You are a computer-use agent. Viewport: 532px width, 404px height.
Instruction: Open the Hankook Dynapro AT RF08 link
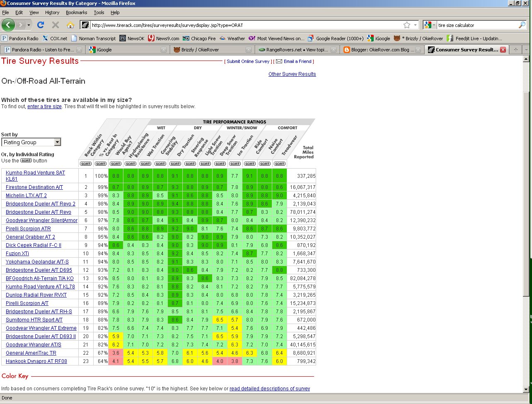(x=36, y=361)
